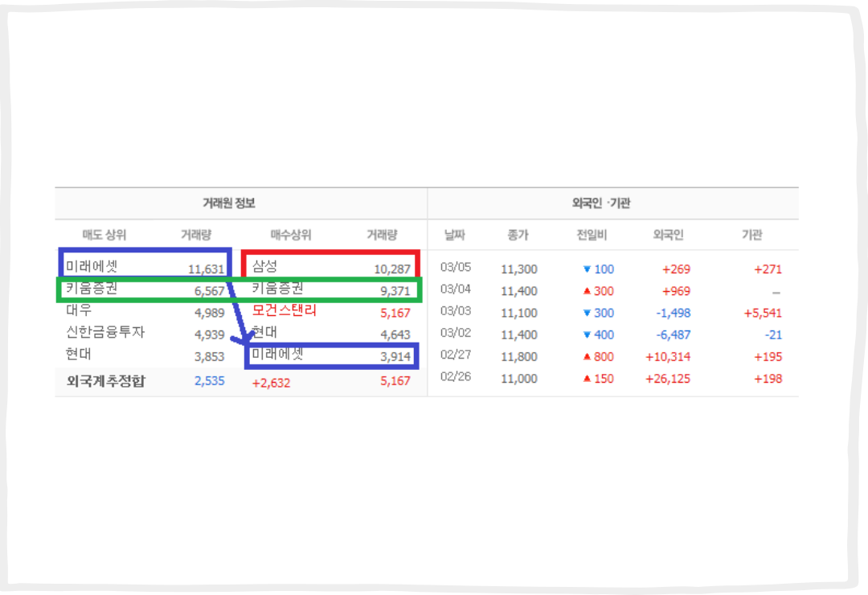Click the ▼100 change on 03/05

click(599, 269)
